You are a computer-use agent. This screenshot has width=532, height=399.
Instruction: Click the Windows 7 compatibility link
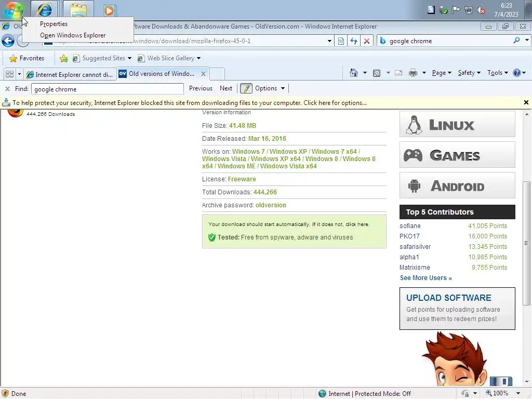[248, 152]
